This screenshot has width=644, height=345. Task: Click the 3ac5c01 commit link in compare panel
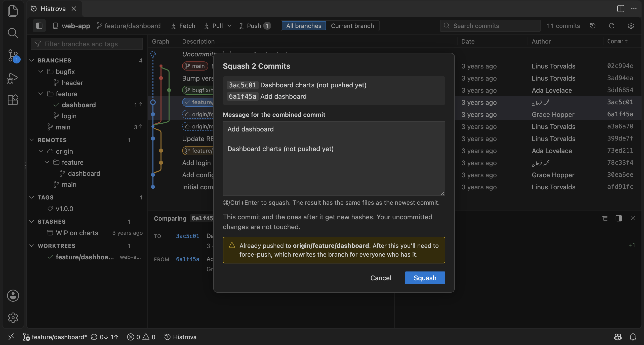(188, 236)
